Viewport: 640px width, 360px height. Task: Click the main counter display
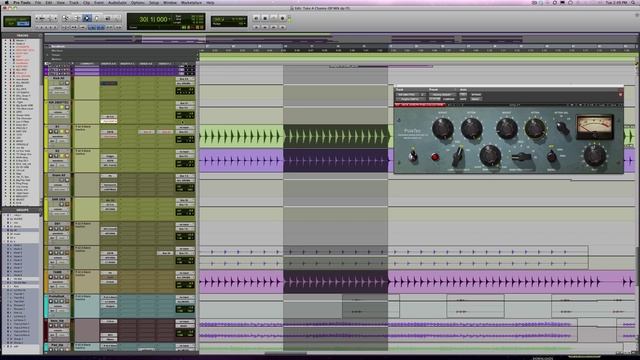[x=153, y=19]
